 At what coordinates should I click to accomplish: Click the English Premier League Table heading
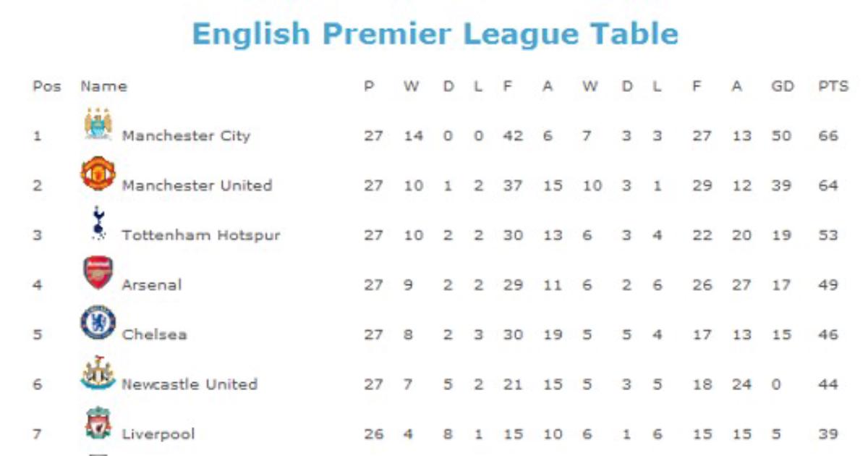point(435,34)
